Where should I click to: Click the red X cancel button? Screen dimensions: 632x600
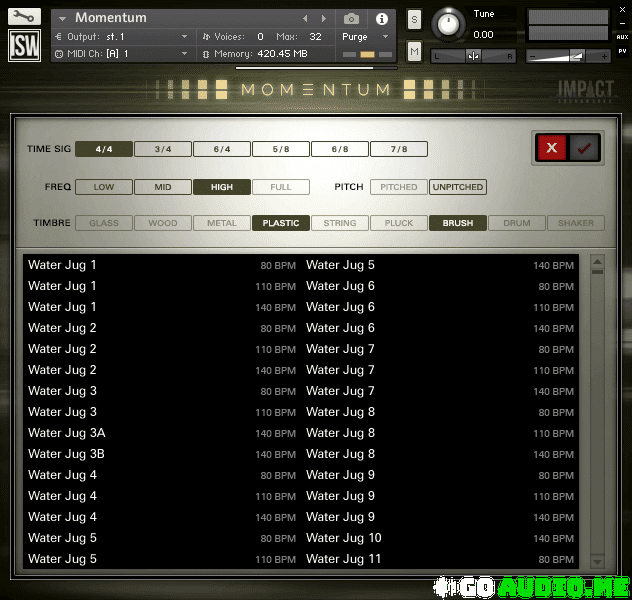550,148
